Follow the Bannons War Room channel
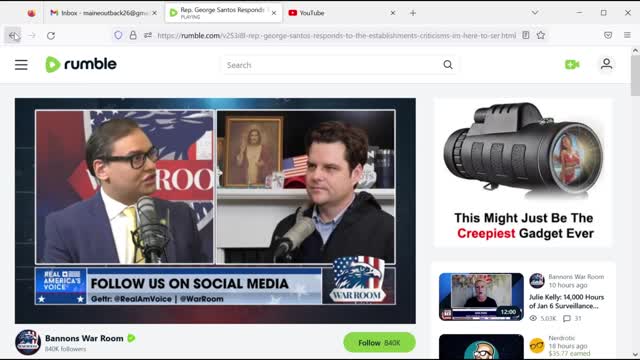Image resolution: width=640 pixels, height=360 pixels. coord(379,342)
